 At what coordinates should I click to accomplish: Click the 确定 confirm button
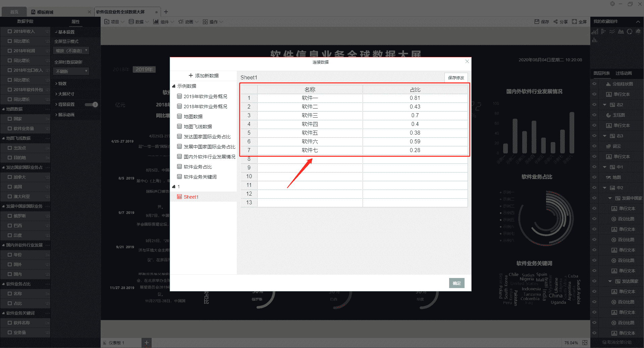point(457,283)
